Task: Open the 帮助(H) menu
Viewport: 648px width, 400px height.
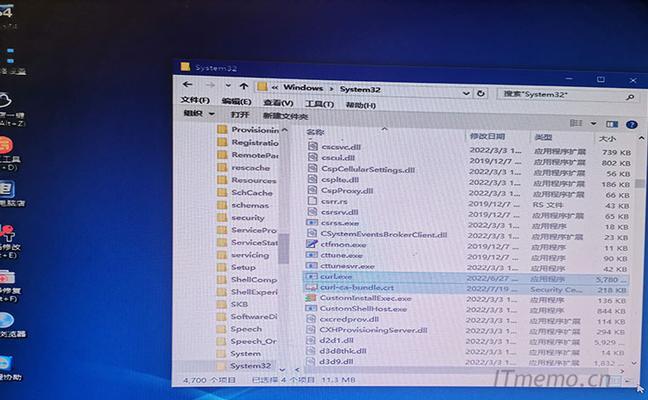Action: click(x=360, y=105)
